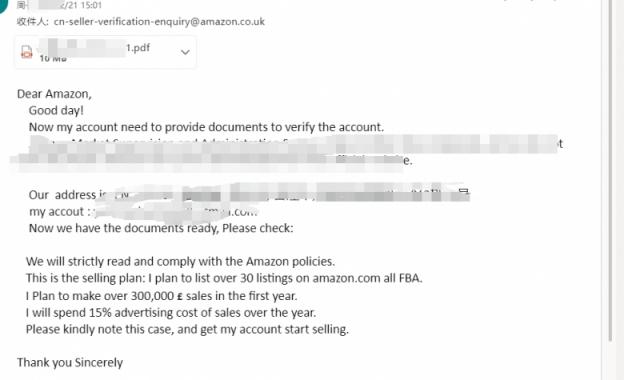Click the vertical scrollbar on the right
The width and height of the screenshot is (624, 380).
pyautogui.click(x=610, y=171)
